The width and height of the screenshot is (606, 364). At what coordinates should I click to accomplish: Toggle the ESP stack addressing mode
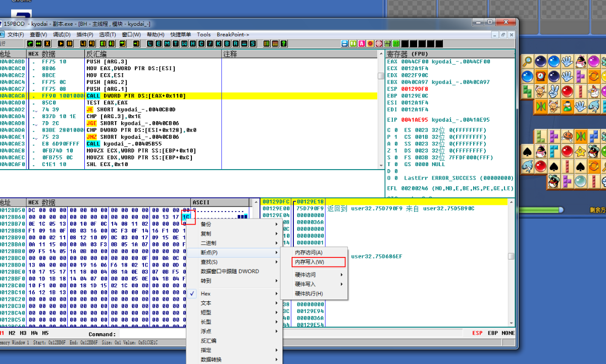(x=477, y=333)
